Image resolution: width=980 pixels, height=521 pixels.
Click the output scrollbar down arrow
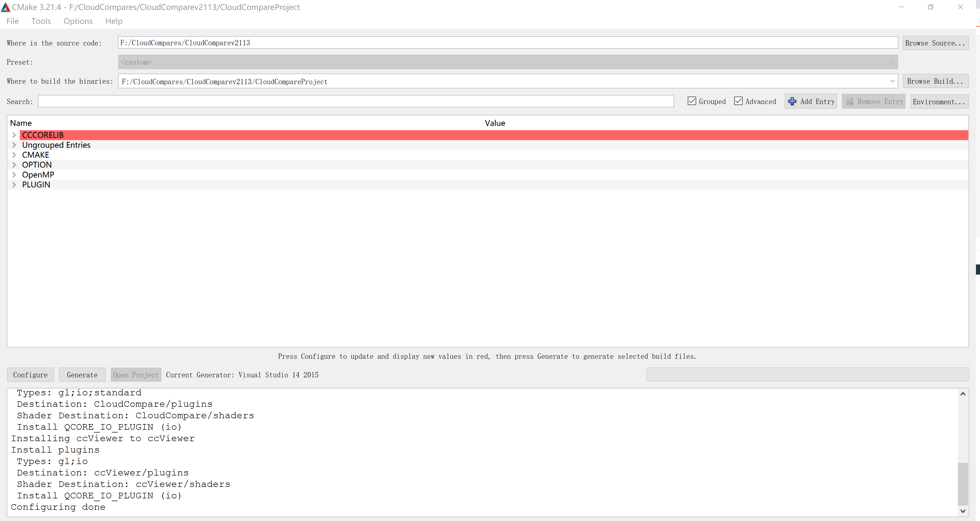[963, 512]
